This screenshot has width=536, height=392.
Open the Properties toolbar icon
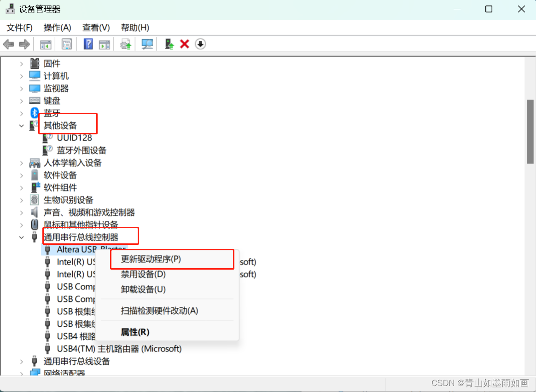[67, 44]
